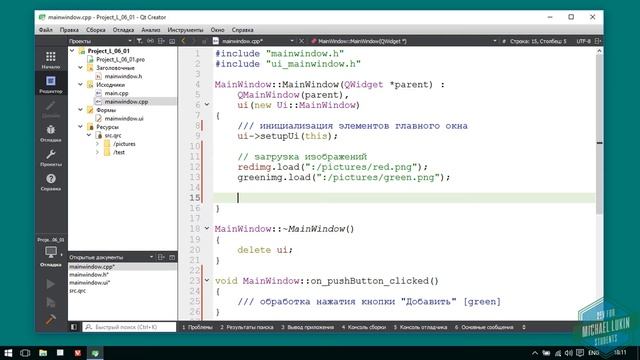Screen dimensions: 640x360
Task: Close the mainwindow.cpp document
Action: click(301, 41)
